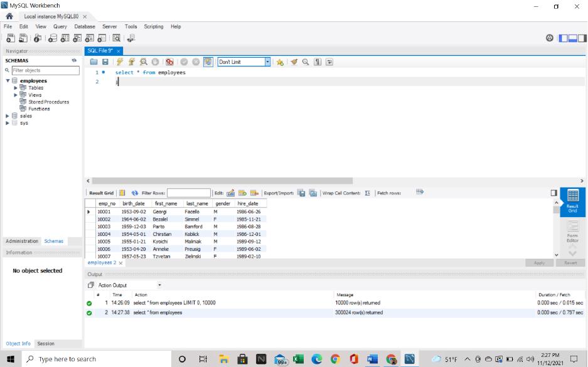The image size is (588, 367).
Task: Toggle invisible characters display
Action: click(318, 62)
